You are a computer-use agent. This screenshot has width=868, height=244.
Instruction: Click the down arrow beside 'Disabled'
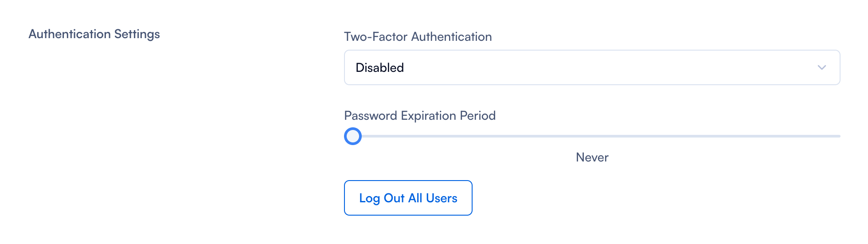click(821, 67)
